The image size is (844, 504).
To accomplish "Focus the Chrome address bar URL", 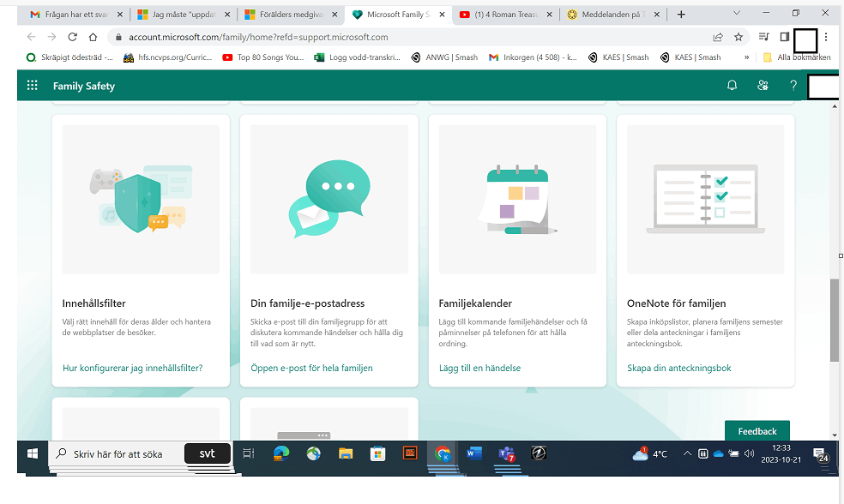I will (258, 37).
